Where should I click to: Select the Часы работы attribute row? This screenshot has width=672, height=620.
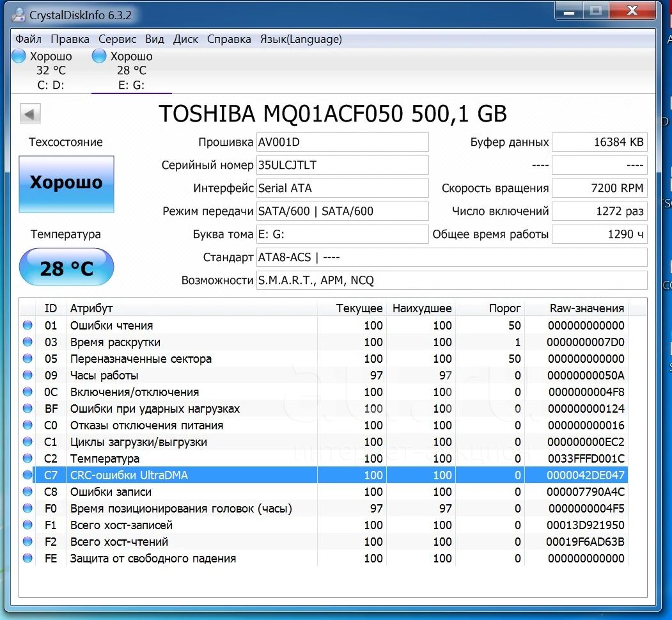324,375
